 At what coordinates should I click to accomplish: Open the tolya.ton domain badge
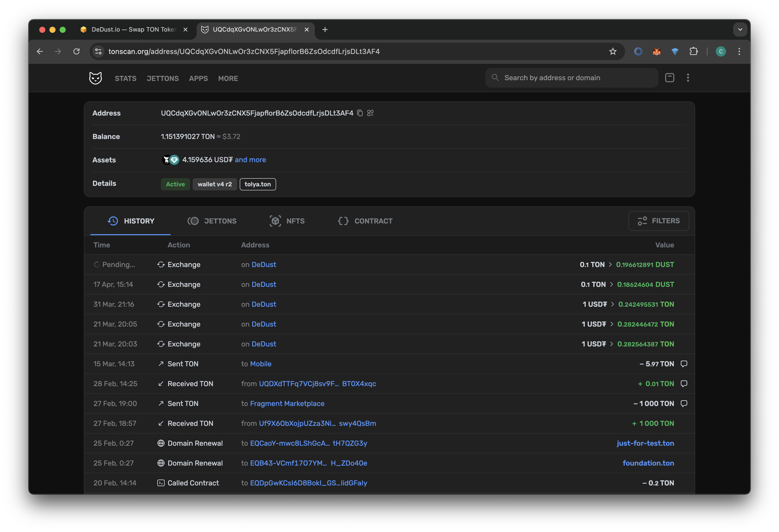(258, 184)
